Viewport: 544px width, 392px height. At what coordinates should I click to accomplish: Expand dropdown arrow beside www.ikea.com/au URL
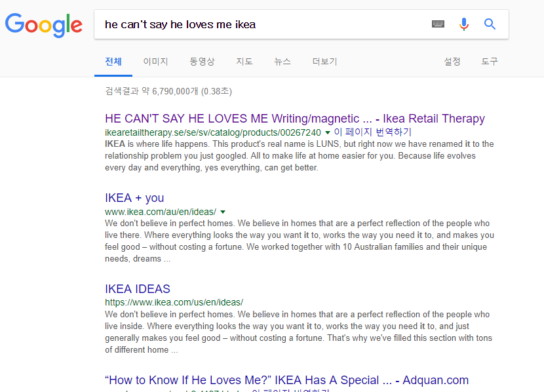click(x=223, y=212)
